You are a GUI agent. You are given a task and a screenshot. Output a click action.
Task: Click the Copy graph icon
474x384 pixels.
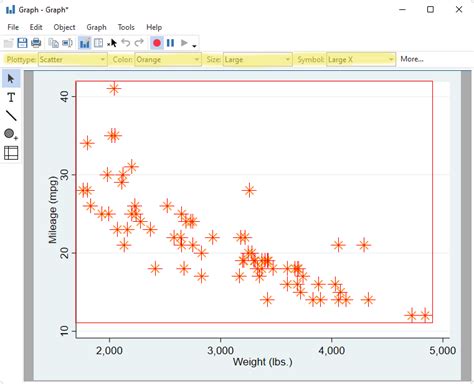coord(53,43)
